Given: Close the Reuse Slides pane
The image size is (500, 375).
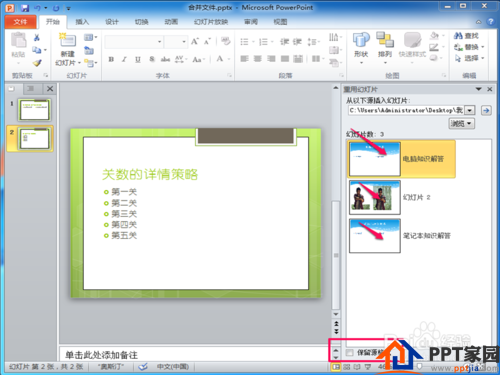Looking at the screenshot, I should pos(490,89).
